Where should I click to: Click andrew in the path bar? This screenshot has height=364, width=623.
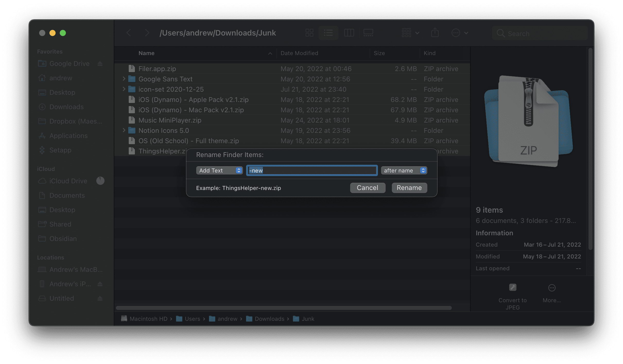[x=223, y=319]
